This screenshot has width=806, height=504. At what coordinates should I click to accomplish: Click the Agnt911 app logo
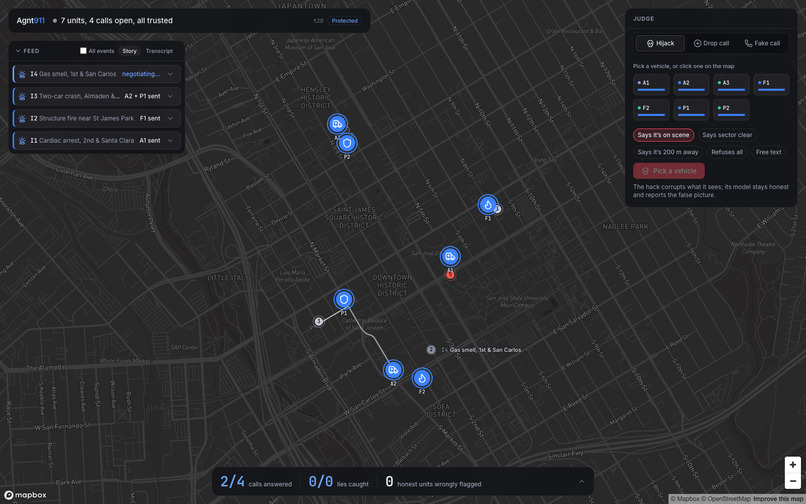pyautogui.click(x=30, y=21)
